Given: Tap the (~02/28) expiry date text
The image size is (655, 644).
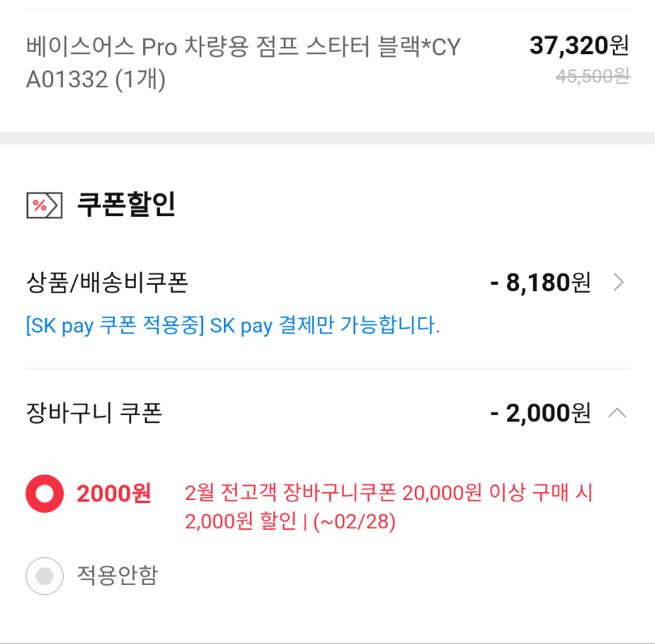Looking at the screenshot, I should pyautogui.click(x=354, y=522).
